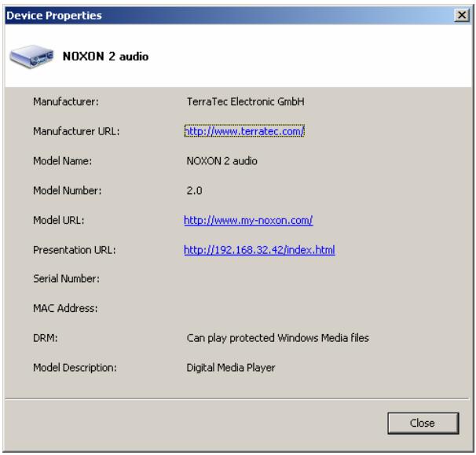Click the "Presentation URL:" label
The image size is (476, 455).
75,250
